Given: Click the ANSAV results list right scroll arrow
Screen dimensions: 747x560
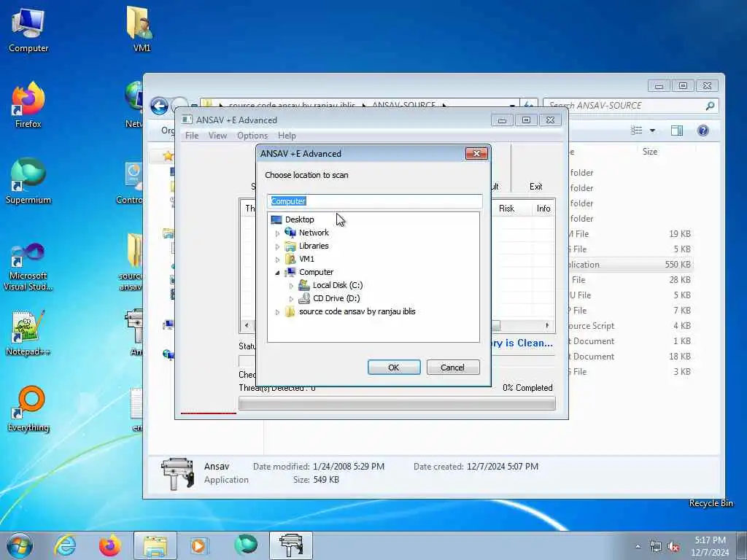Looking at the screenshot, I should [x=547, y=325].
